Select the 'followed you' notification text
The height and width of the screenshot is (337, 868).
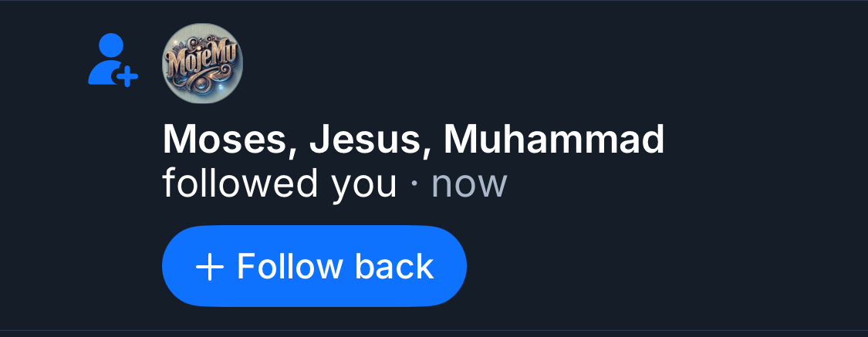click(279, 184)
